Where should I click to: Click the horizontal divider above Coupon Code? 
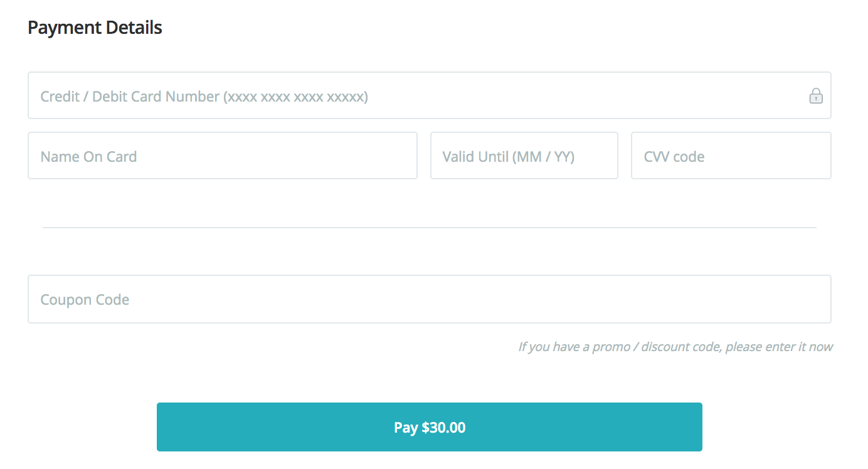(429, 227)
